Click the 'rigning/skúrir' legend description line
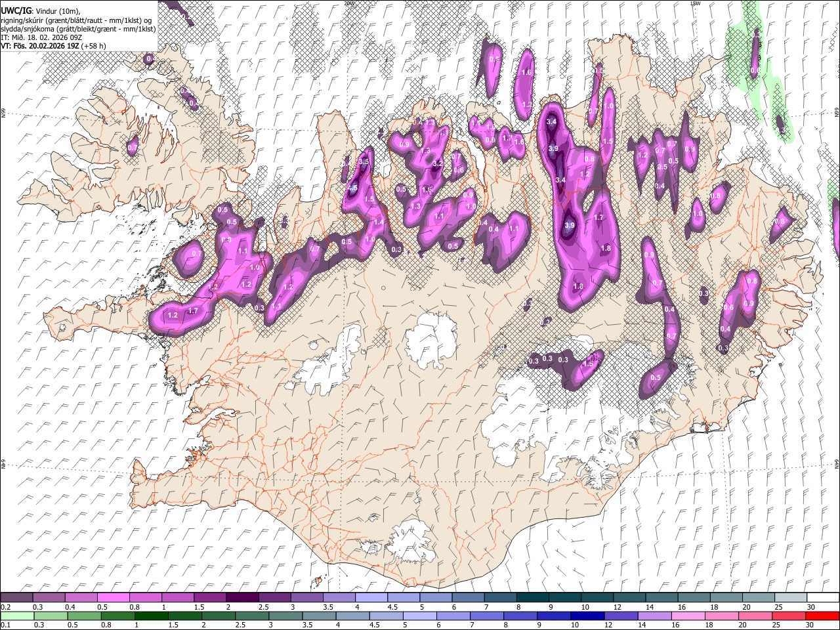Viewport: 840px width, 630px height. (77, 20)
